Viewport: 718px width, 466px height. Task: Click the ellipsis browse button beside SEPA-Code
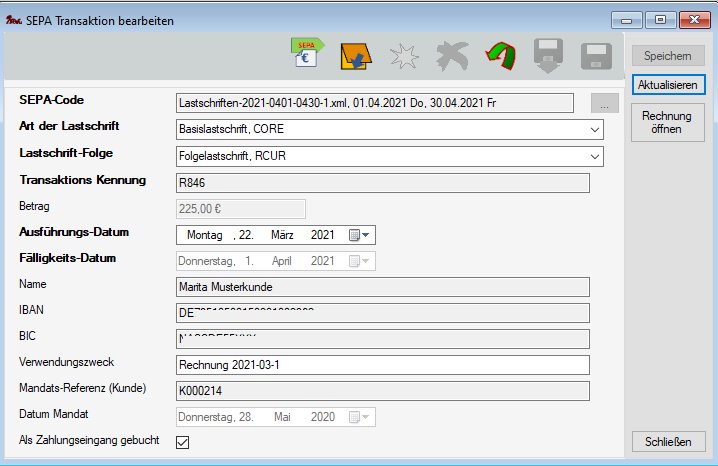pos(605,103)
